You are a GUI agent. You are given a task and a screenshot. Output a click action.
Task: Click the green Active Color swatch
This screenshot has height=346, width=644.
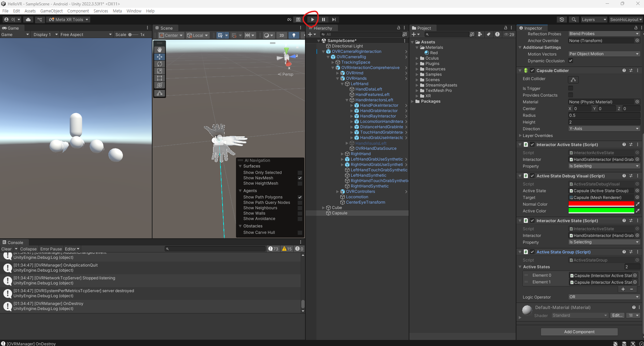[601, 211]
